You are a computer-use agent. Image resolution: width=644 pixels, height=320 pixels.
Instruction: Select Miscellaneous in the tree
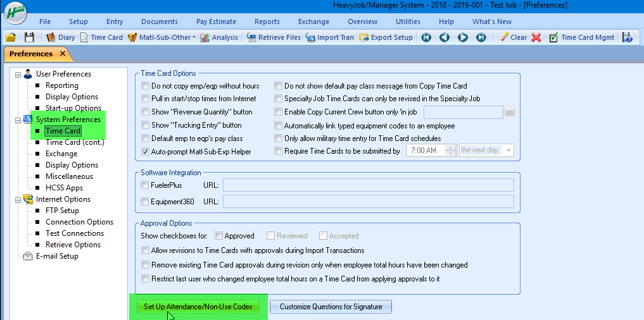click(69, 176)
